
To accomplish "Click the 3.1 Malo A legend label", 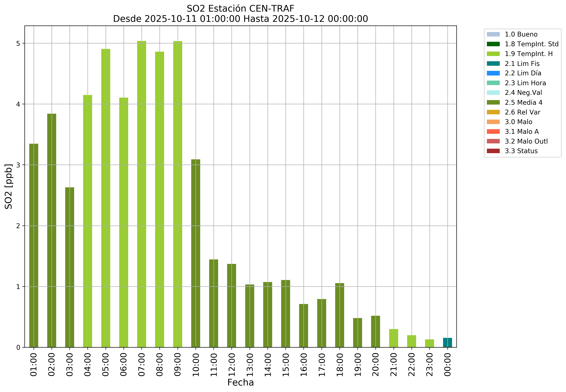I will point(522,132).
